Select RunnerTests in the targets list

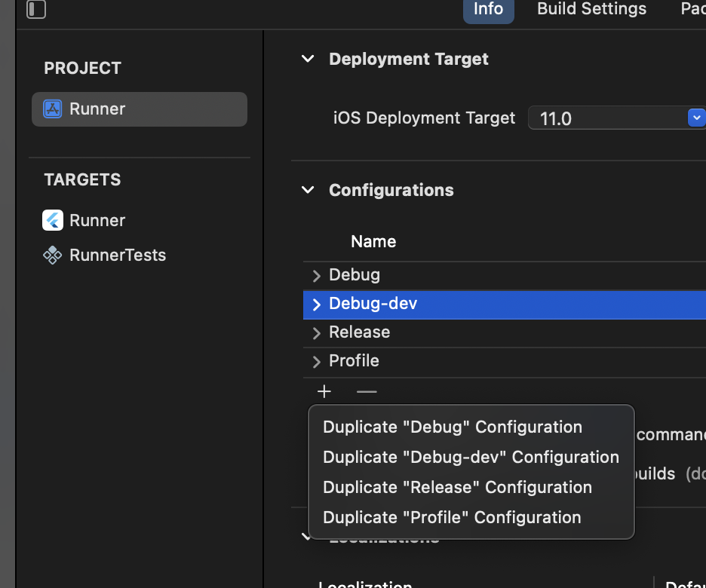click(x=117, y=255)
